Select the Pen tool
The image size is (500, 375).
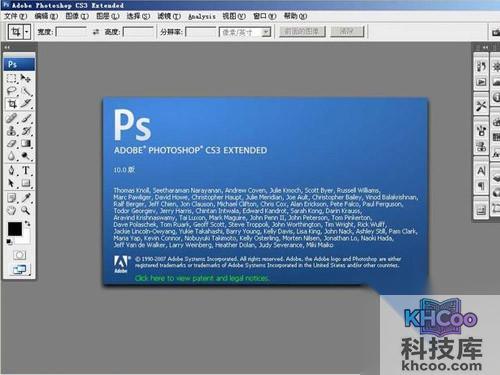pyautogui.click(x=12, y=170)
